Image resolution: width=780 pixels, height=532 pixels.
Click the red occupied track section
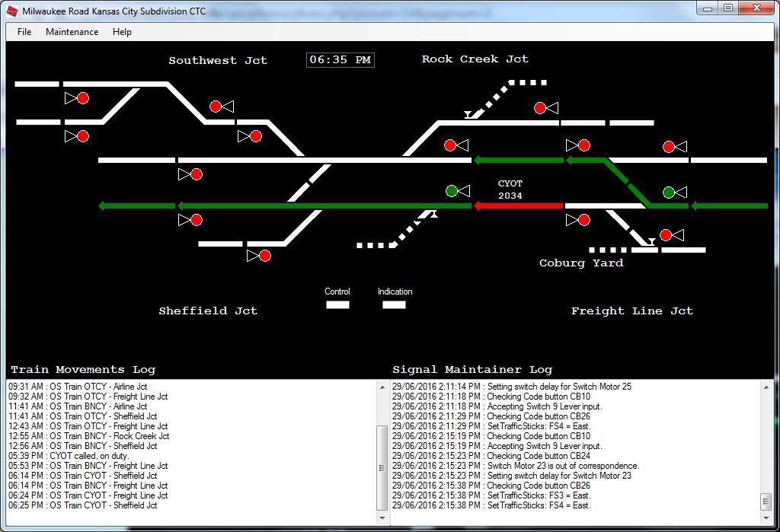(518, 205)
